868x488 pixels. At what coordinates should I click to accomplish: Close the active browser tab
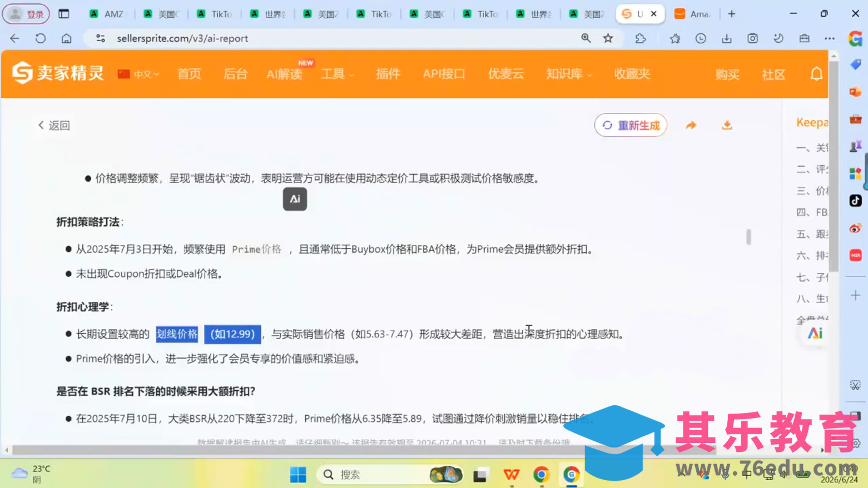pos(654,14)
